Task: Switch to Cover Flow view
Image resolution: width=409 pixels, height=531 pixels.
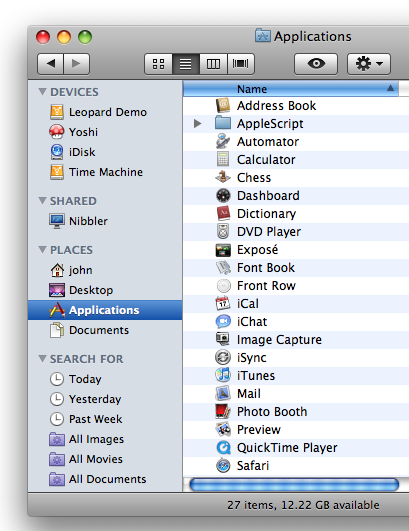Action: pyautogui.click(x=241, y=64)
